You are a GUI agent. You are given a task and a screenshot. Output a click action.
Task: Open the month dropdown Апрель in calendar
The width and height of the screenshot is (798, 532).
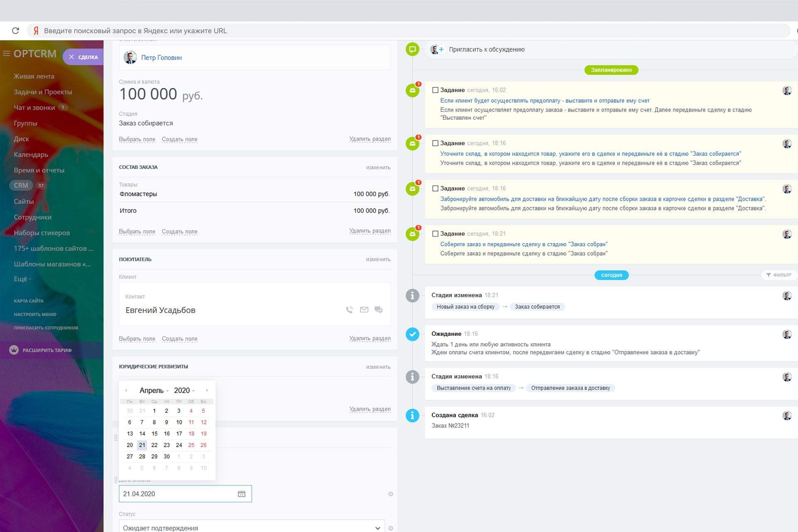154,390
